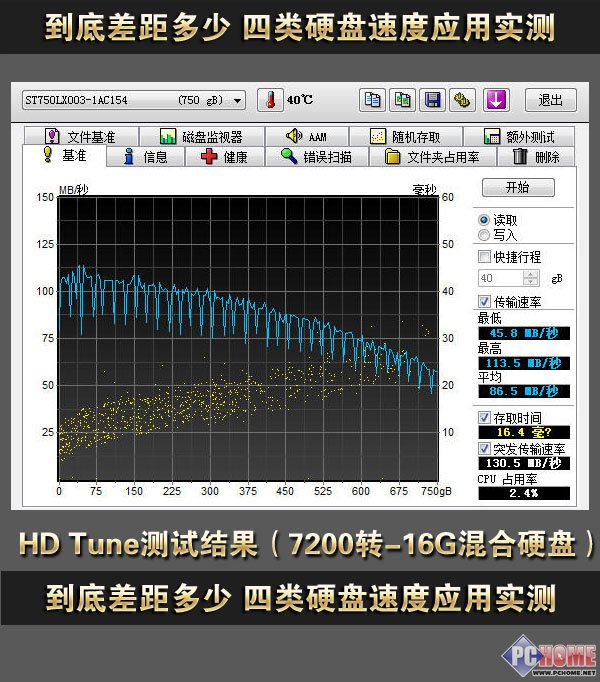Click the burst rate value 130.5 MB/秒
The width and height of the screenshot is (600, 682).
pyautogui.click(x=524, y=463)
